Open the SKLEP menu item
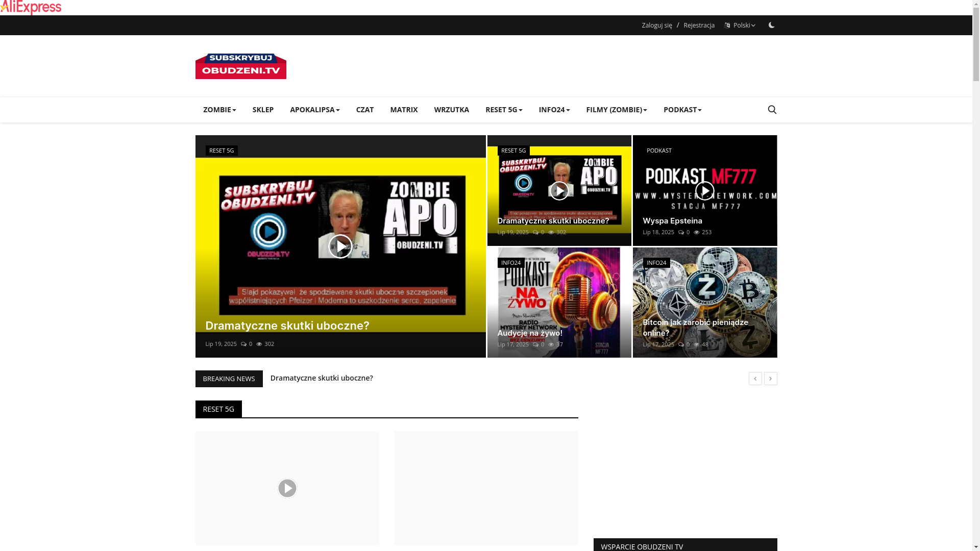Viewport: 980px width, 551px height. [x=263, y=110]
